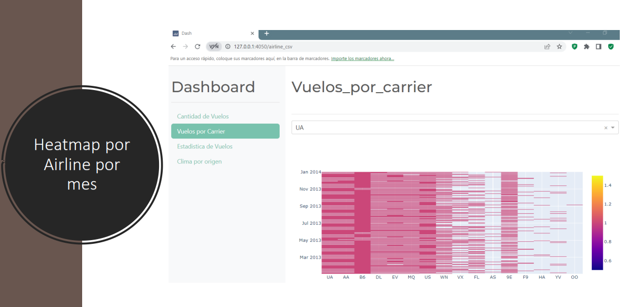Open the share/export page icon
Screen dimensions: 644x307
pyautogui.click(x=547, y=46)
